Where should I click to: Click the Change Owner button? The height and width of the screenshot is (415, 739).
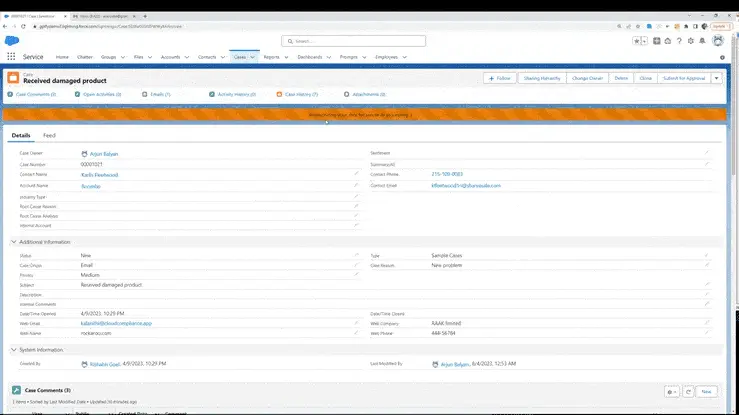coord(585,78)
